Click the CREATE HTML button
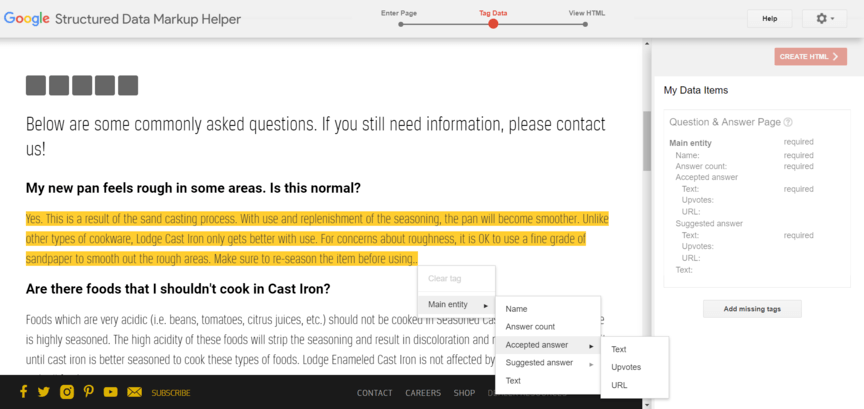 [810, 57]
